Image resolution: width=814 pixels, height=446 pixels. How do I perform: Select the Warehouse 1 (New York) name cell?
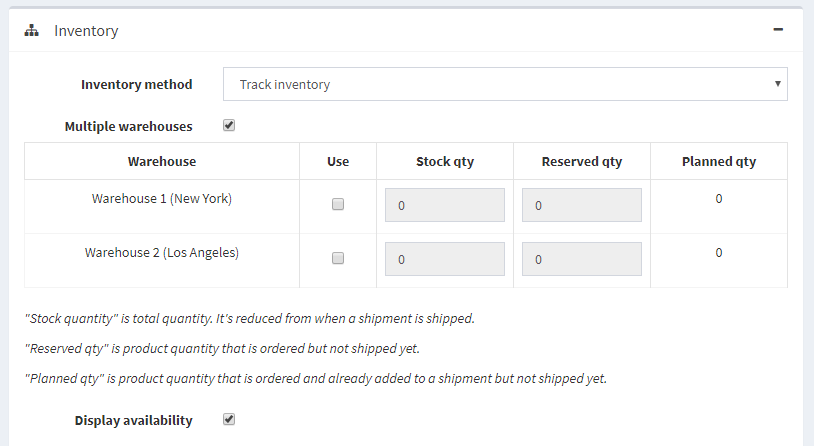point(162,199)
